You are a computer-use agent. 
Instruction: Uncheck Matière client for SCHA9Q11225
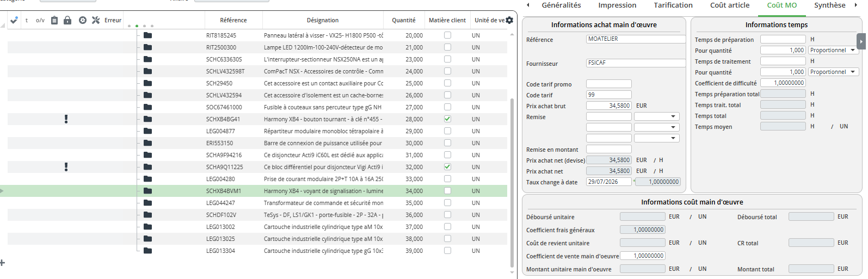(x=447, y=167)
